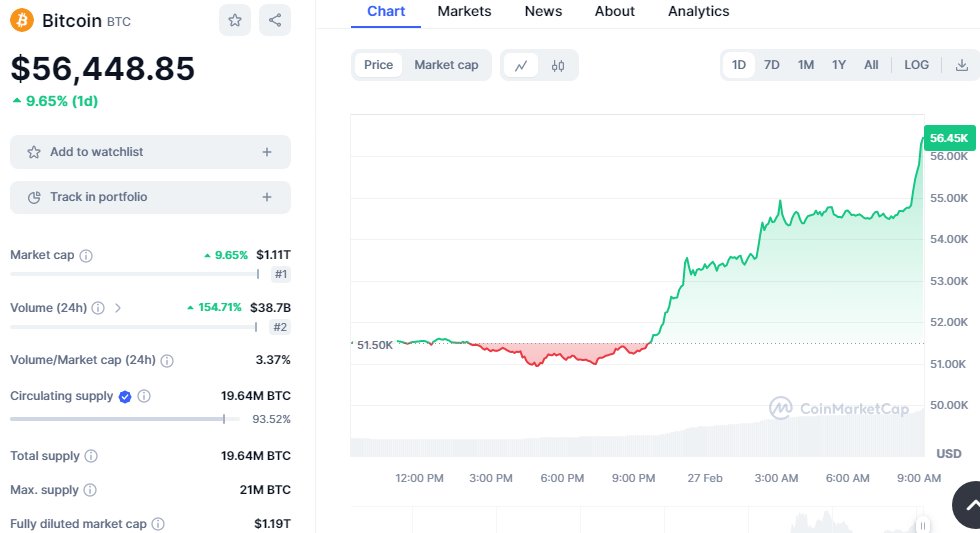Click the 3.37% volume ratio value
Viewport: 980px width, 533px height.
pos(272,360)
